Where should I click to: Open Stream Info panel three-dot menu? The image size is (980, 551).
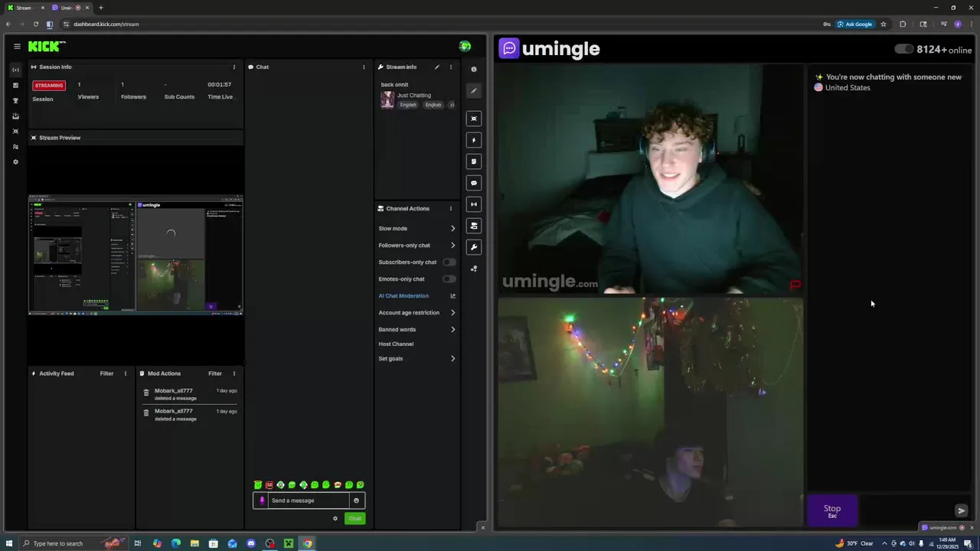450,67
